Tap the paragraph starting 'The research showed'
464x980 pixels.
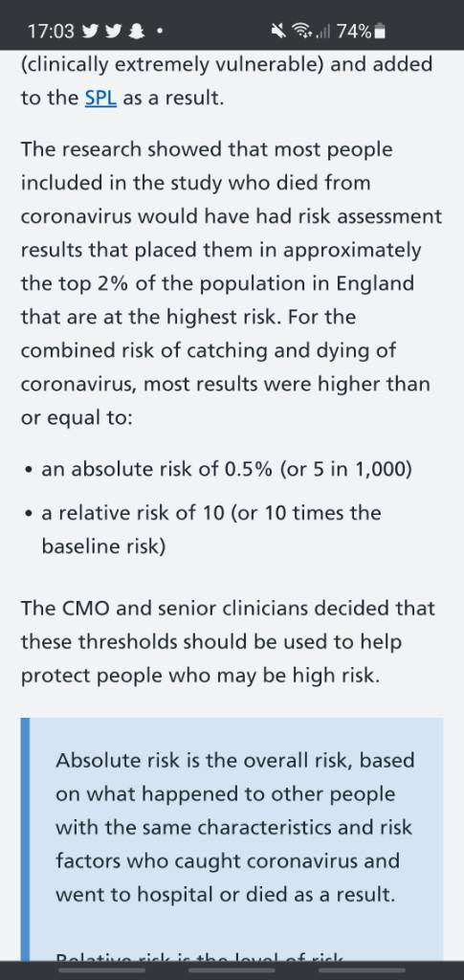click(x=232, y=283)
